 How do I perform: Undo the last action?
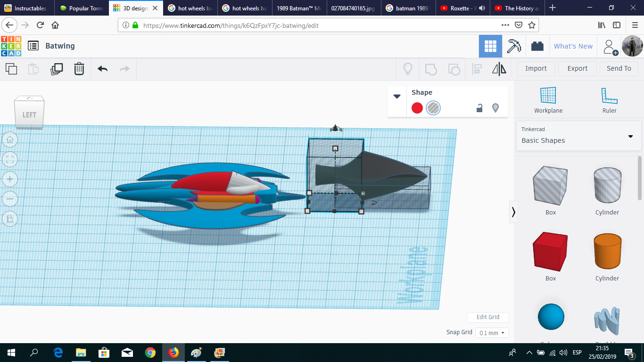click(x=102, y=69)
